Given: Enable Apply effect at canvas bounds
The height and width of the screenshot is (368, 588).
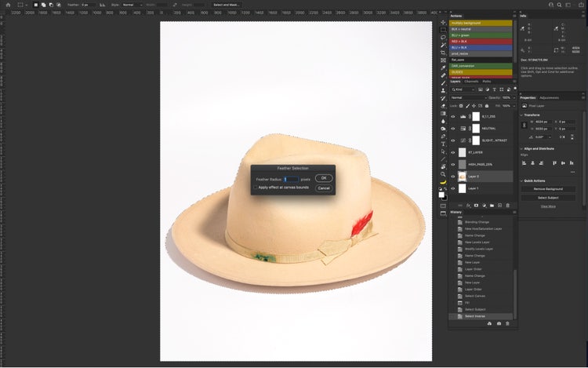Looking at the screenshot, I should point(255,188).
